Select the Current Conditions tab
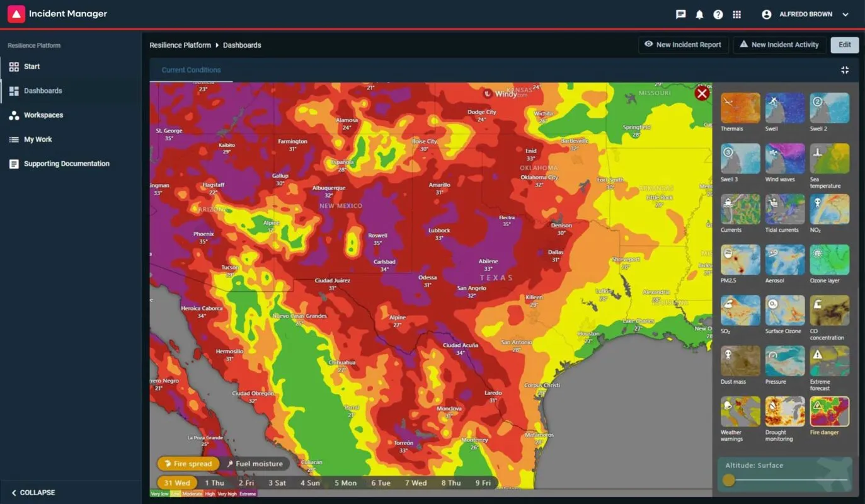The height and width of the screenshot is (504, 865). (191, 70)
